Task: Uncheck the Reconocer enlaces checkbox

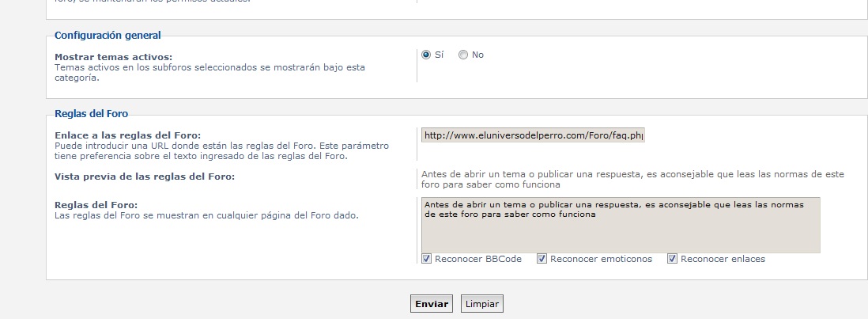Action: 672,259
